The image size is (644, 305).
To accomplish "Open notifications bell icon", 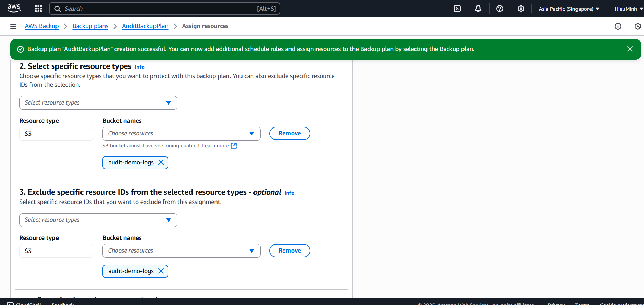I will [x=478, y=9].
